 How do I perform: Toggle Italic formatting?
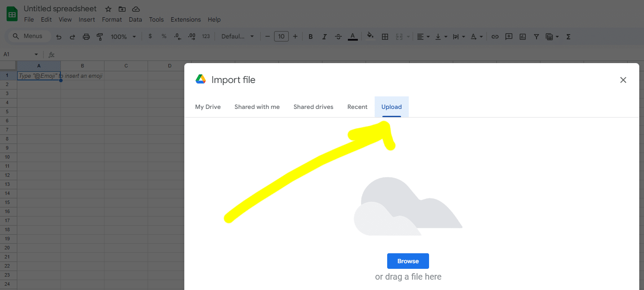pyautogui.click(x=324, y=37)
